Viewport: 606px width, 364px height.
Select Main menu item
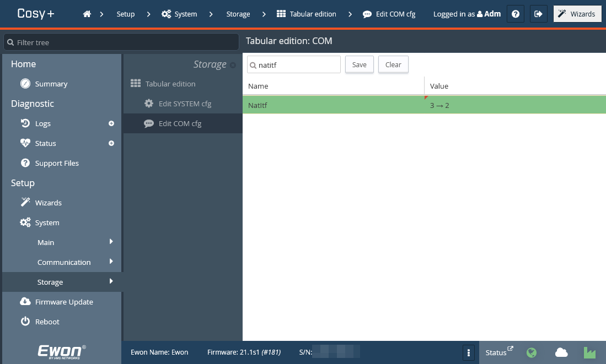pos(46,242)
